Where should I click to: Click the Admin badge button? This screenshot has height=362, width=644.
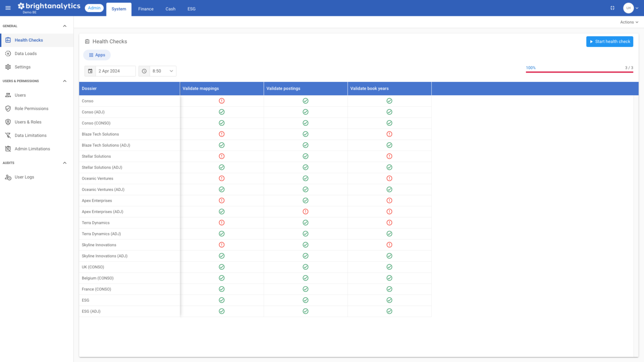(x=94, y=8)
